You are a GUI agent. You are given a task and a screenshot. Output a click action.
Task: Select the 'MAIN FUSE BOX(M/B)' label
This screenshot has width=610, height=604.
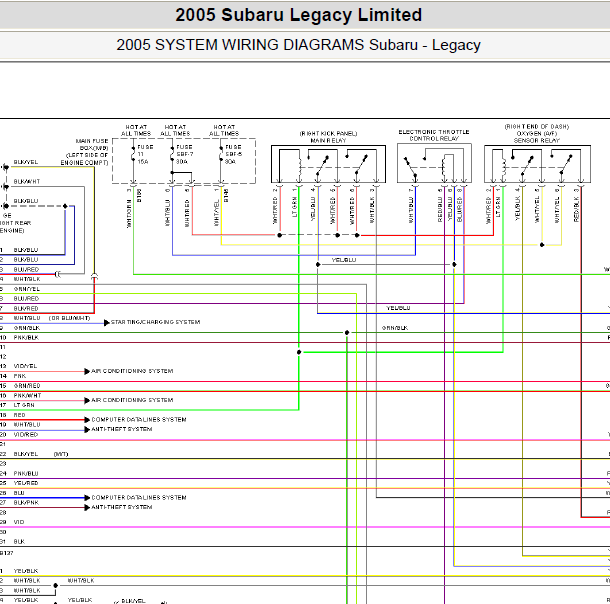tap(92, 145)
